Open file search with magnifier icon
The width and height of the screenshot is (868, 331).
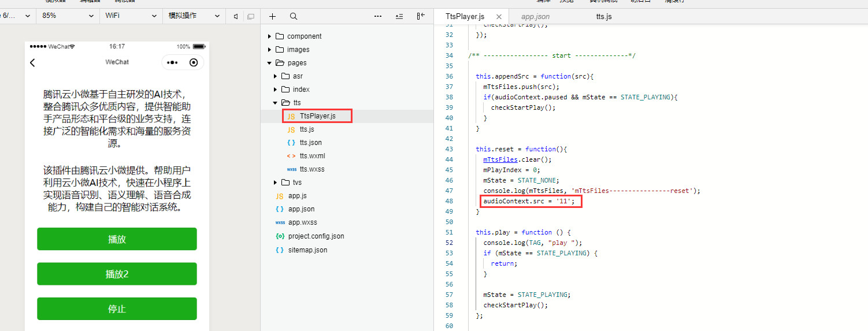[294, 16]
